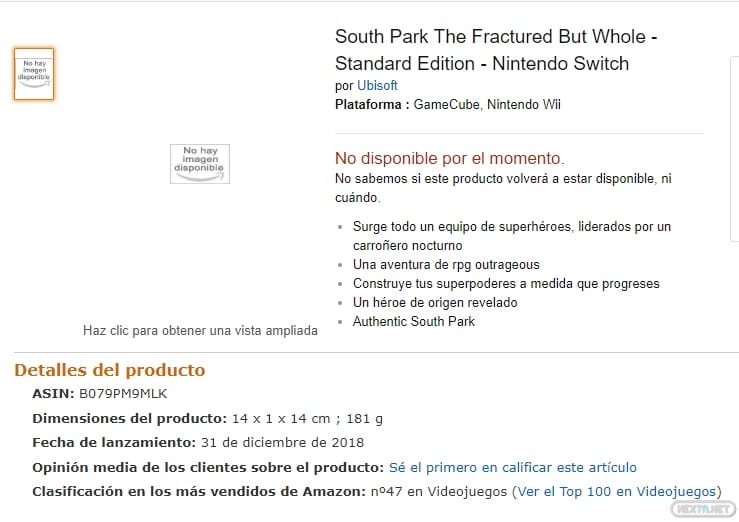
Task: Click the ASIN code B079PM9MLK
Action: click(122, 394)
